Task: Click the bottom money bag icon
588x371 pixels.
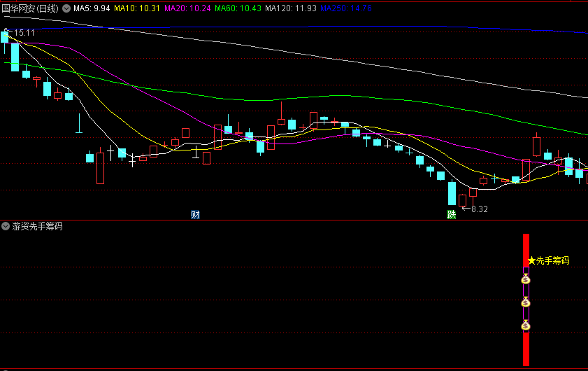Action: [526, 325]
